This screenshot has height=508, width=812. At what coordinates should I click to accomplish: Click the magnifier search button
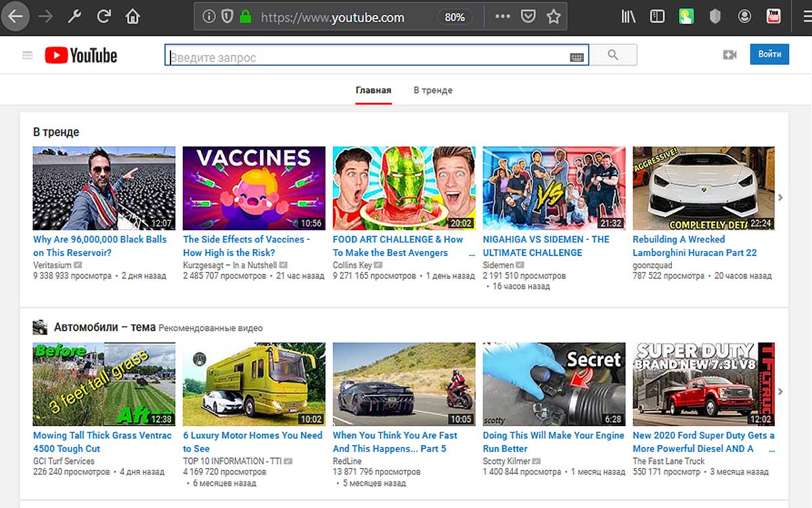tap(613, 55)
